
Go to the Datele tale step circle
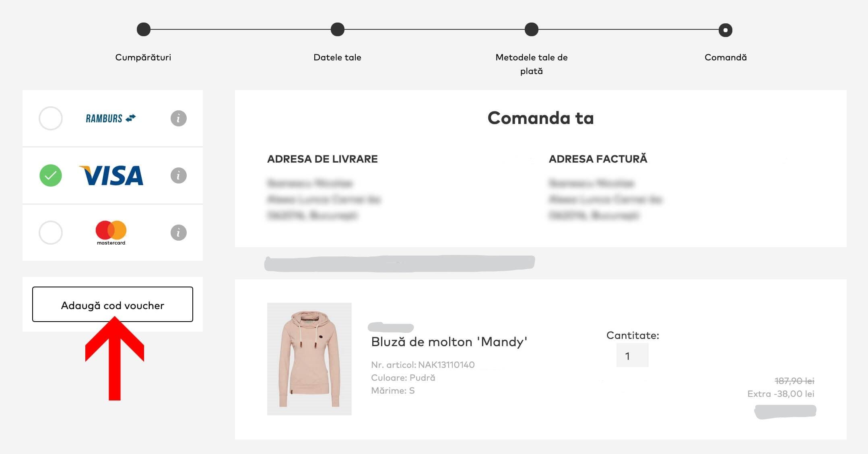pyautogui.click(x=338, y=29)
